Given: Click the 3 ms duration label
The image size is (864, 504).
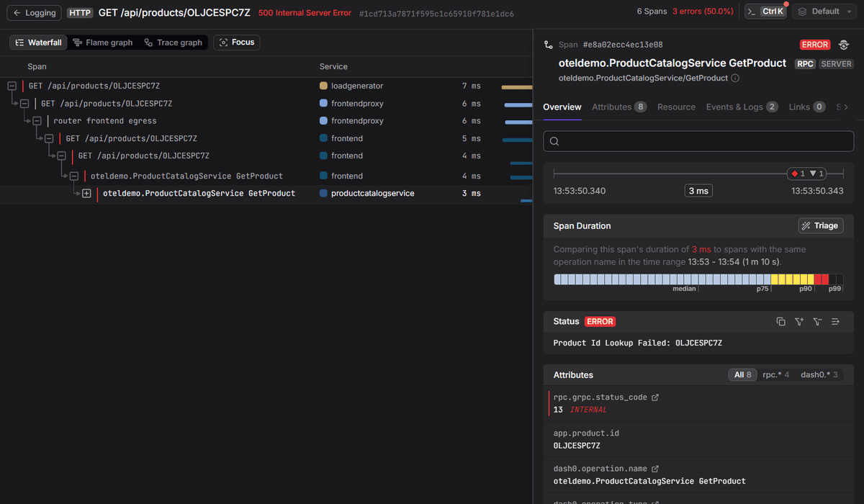Looking at the screenshot, I should (698, 191).
